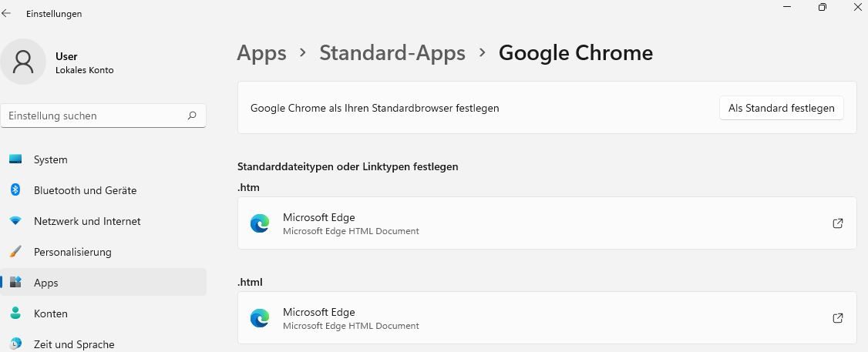This screenshot has width=868, height=352.
Task: Click the Netzwerk und Internet wifi icon
Action: click(15, 221)
